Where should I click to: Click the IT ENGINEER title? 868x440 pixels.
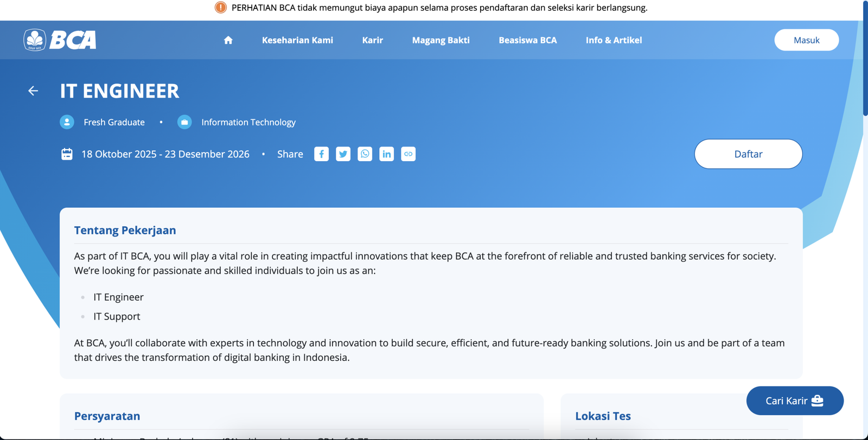[x=119, y=91]
